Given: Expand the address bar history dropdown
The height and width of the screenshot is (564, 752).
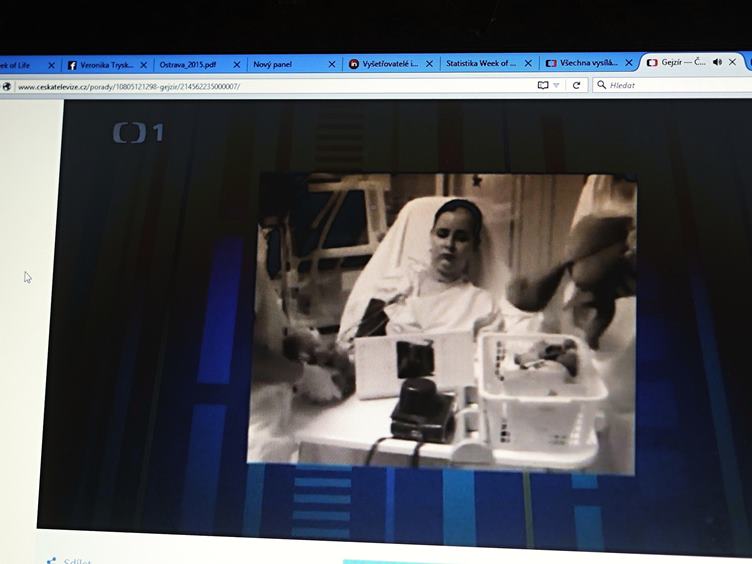Looking at the screenshot, I should tap(556, 85).
